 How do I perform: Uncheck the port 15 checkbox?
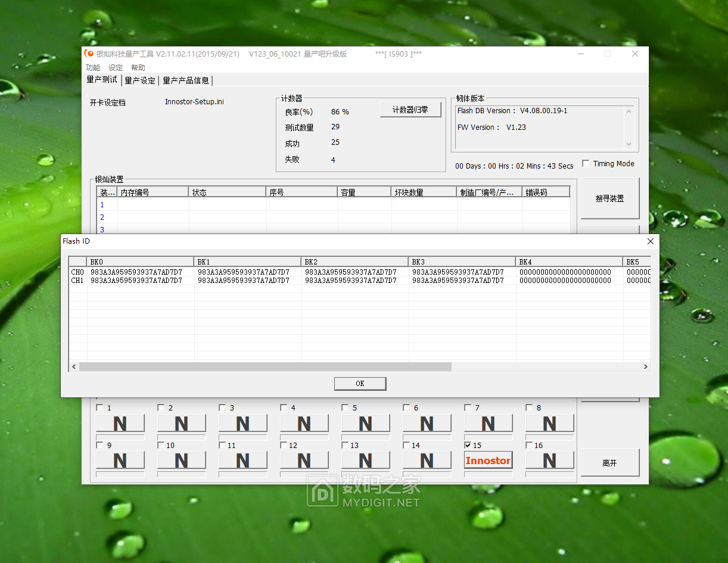coord(468,445)
